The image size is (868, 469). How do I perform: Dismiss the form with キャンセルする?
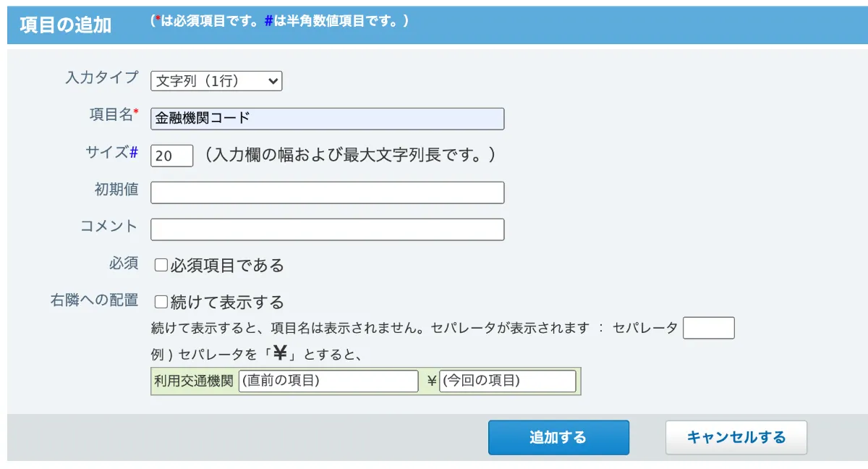pyautogui.click(x=736, y=438)
